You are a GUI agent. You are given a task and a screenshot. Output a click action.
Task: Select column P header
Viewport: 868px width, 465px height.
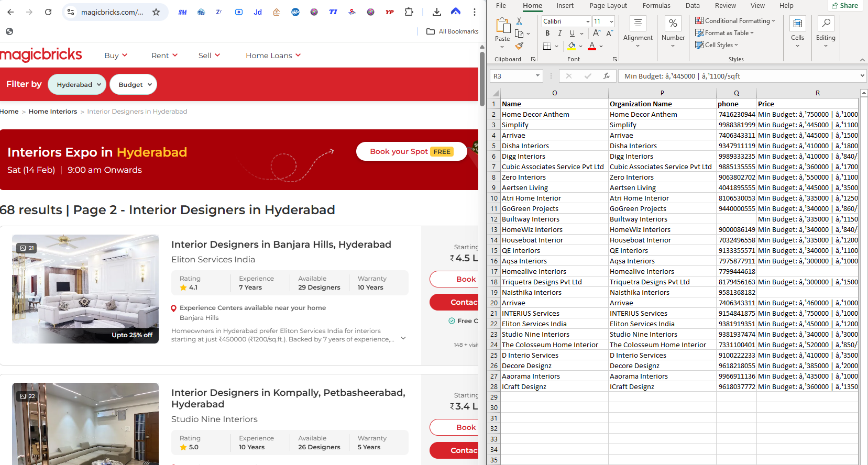tap(662, 93)
